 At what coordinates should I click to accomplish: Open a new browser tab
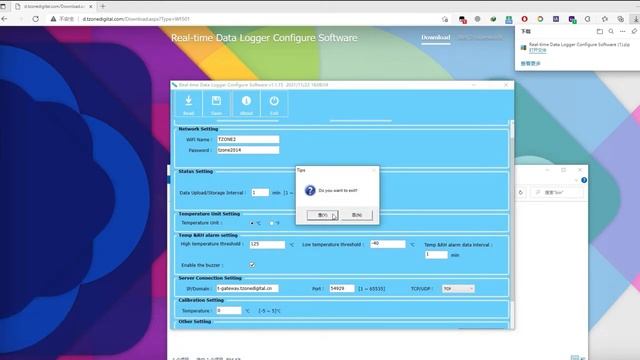click(x=102, y=7)
